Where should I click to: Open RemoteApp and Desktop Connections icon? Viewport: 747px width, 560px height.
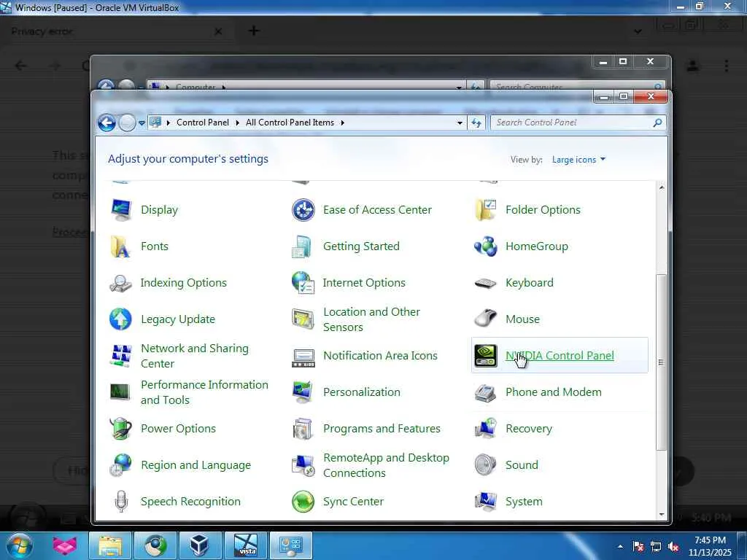point(303,464)
